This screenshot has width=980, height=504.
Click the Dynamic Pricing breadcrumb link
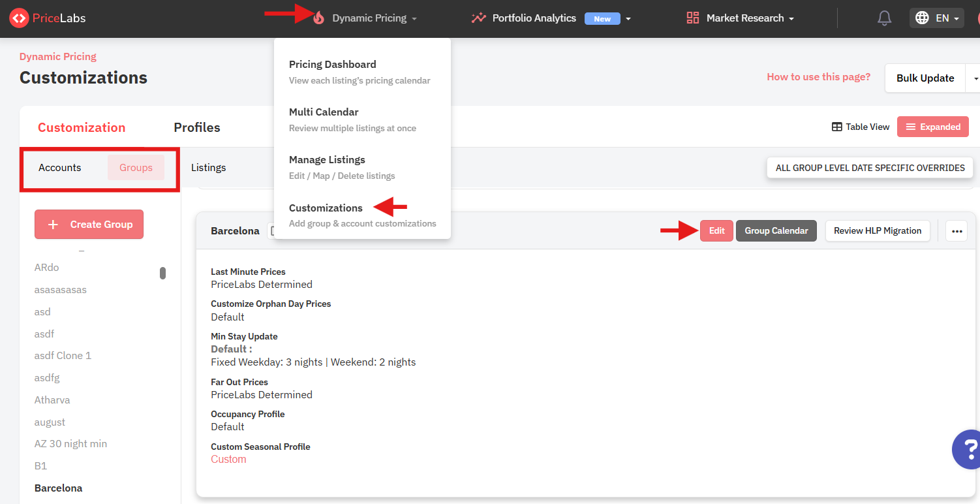coord(58,57)
